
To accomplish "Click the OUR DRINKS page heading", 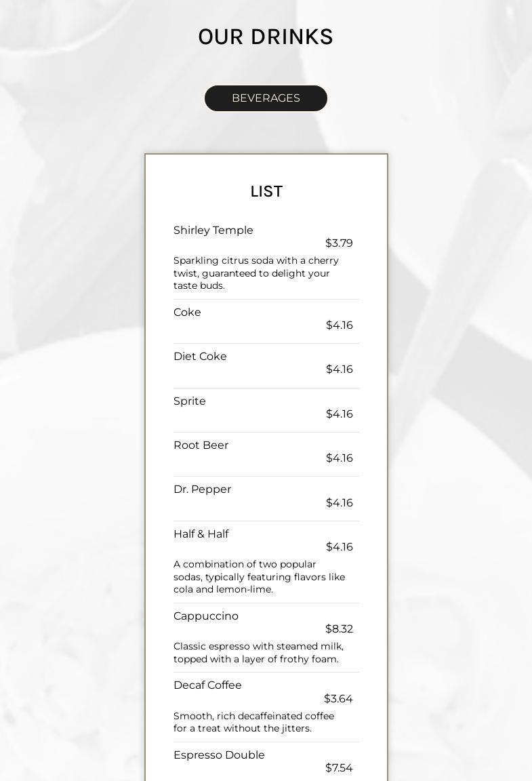I will tap(266, 37).
